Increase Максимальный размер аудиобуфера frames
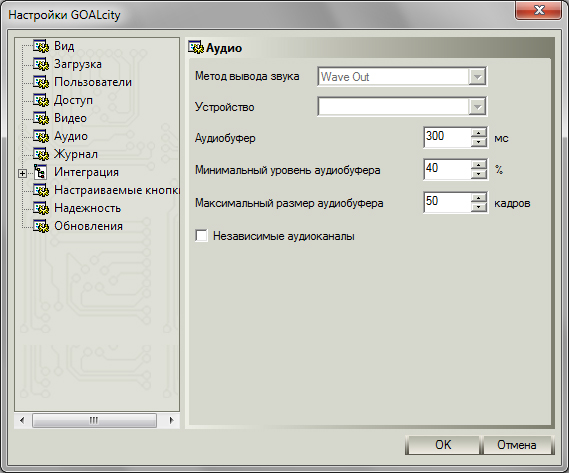The width and height of the screenshot is (569, 473). point(479,198)
